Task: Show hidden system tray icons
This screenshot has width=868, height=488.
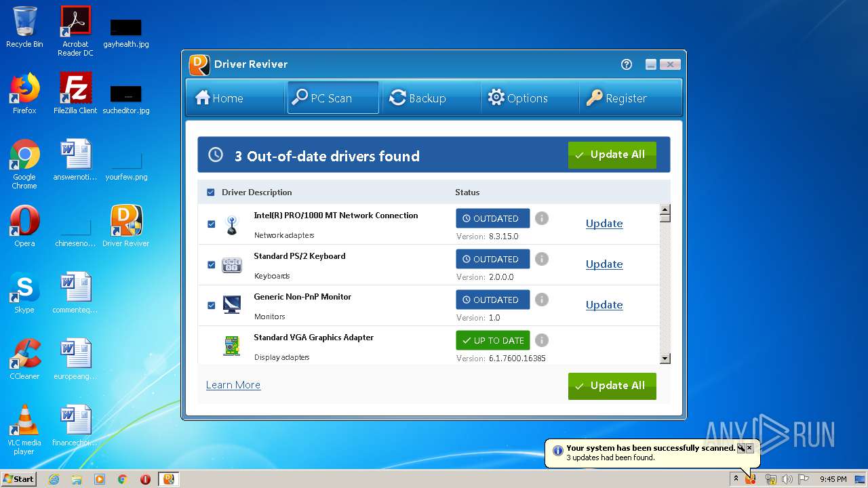Action: (736, 479)
